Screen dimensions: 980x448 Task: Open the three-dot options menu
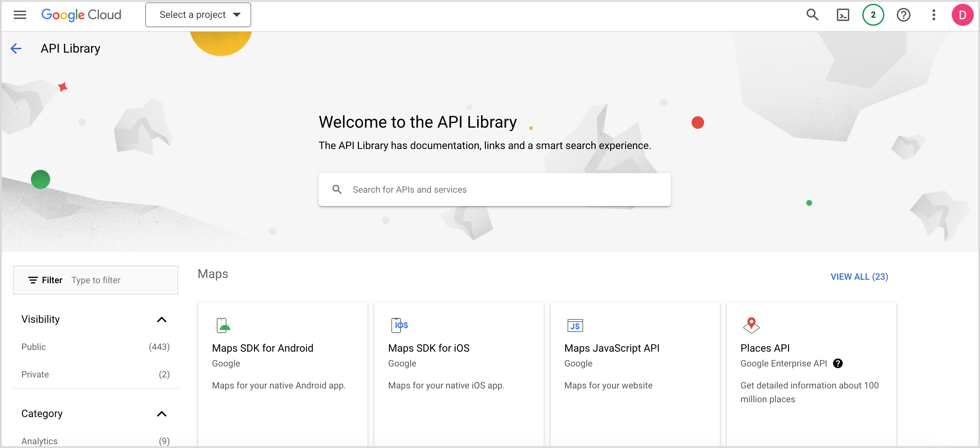point(934,14)
